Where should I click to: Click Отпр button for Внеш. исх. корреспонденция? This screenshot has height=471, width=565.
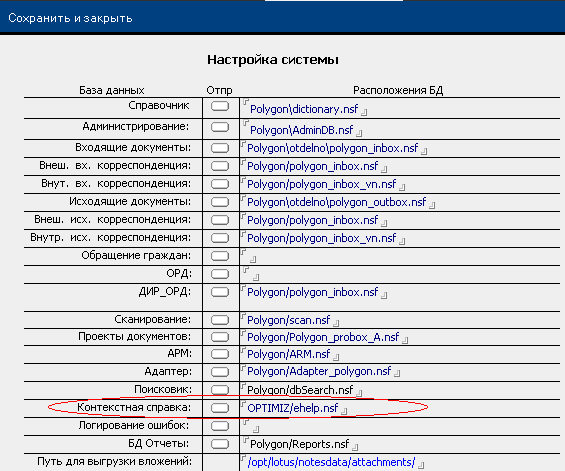tap(220, 220)
